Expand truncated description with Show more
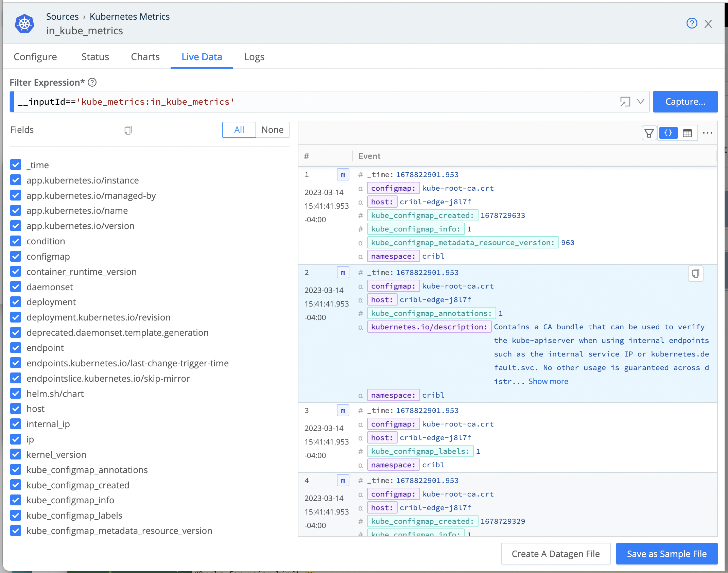Screen dimensions: 728x573 [x=548, y=381]
